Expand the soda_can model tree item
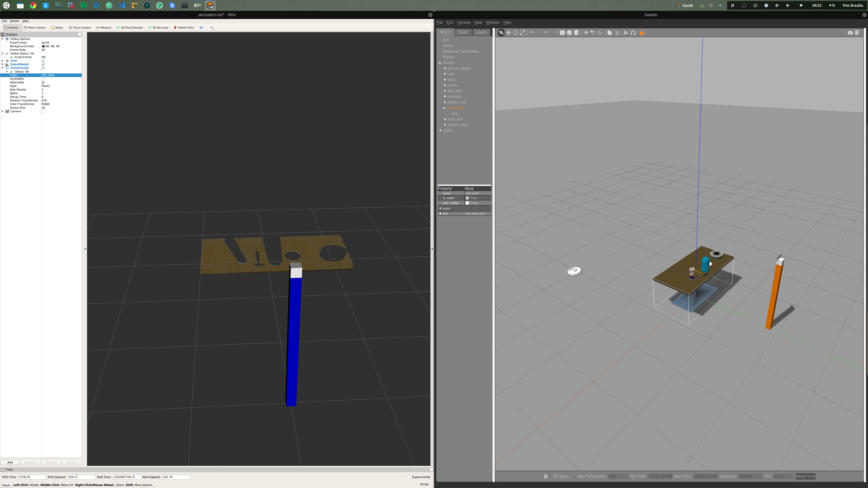The width and height of the screenshot is (868, 488). pos(445,119)
